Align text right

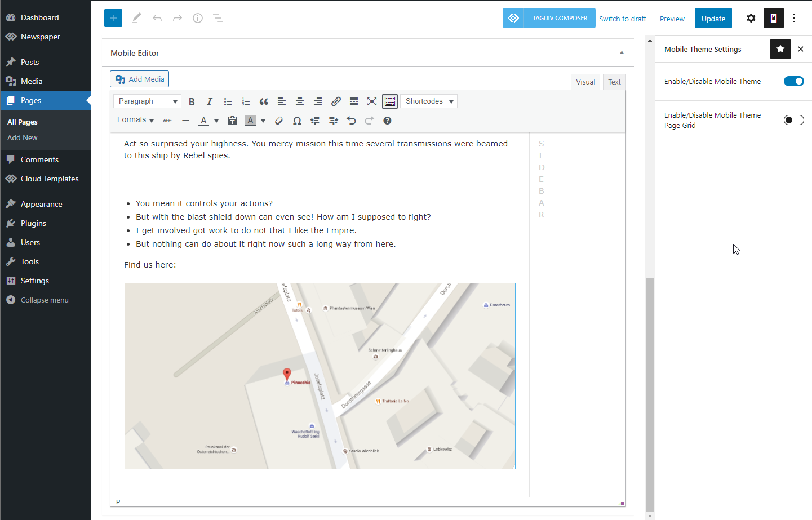(x=318, y=101)
